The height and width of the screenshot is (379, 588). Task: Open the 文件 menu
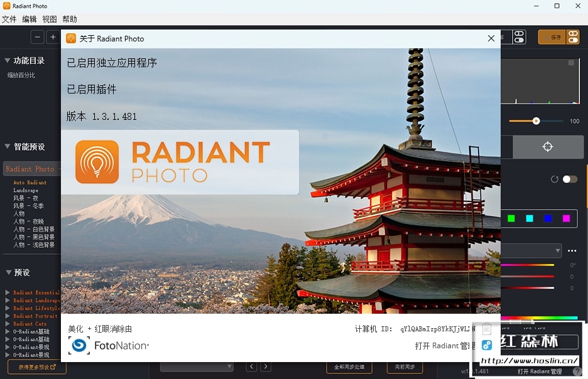(x=9, y=19)
